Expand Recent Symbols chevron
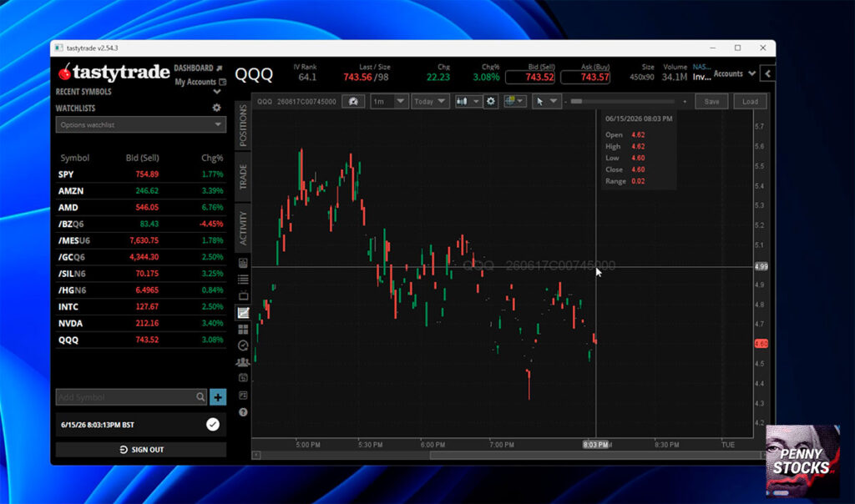This screenshot has height=504, width=855. pyautogui.click(x=217, y=92)
